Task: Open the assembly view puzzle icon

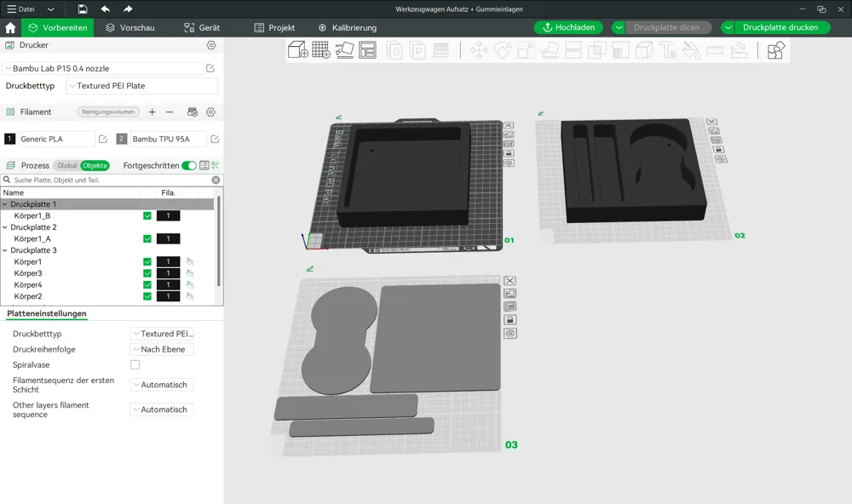Action: click(776, 50)
